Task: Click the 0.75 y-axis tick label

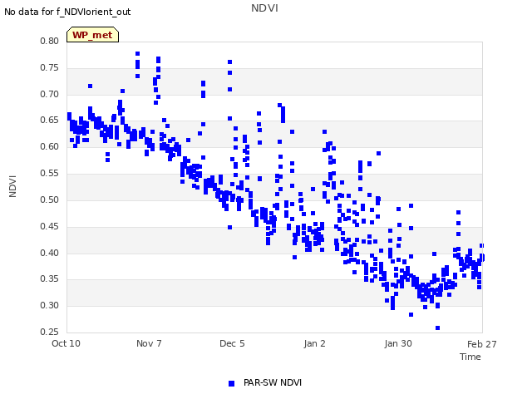Action: pos(50,67)
